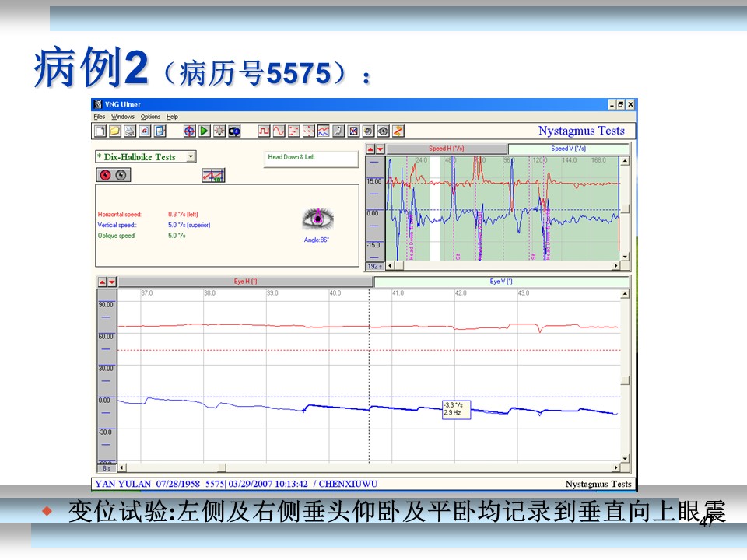747x560 pixels.
Task: Click red down arrow beside Eye H
Action: [x=111, y=282]
